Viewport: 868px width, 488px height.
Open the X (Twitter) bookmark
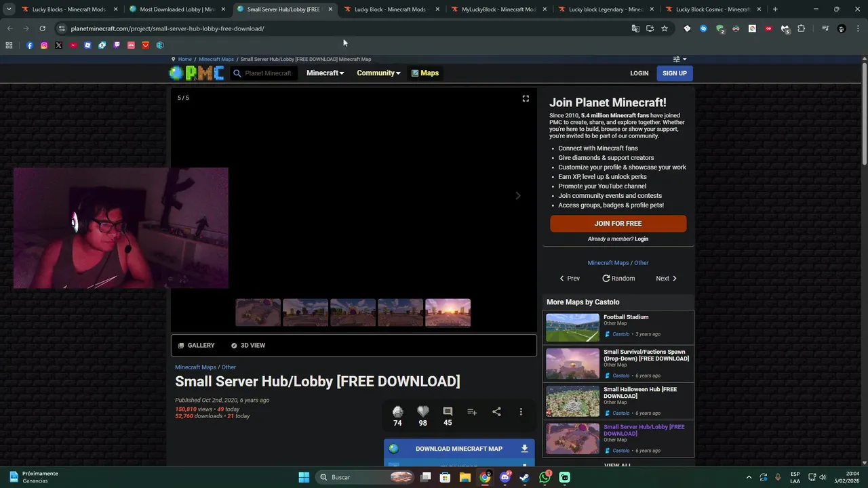pyautogui.click(x=58, y=45)
